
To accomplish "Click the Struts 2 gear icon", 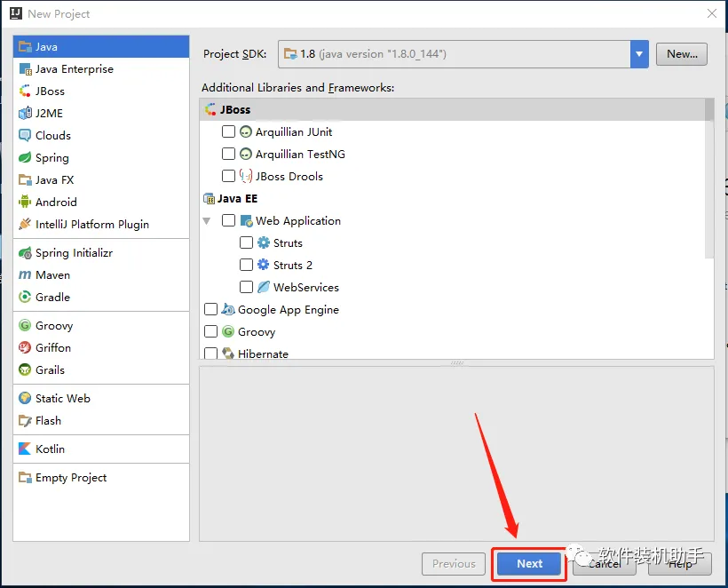I will [x=264, y=265].
